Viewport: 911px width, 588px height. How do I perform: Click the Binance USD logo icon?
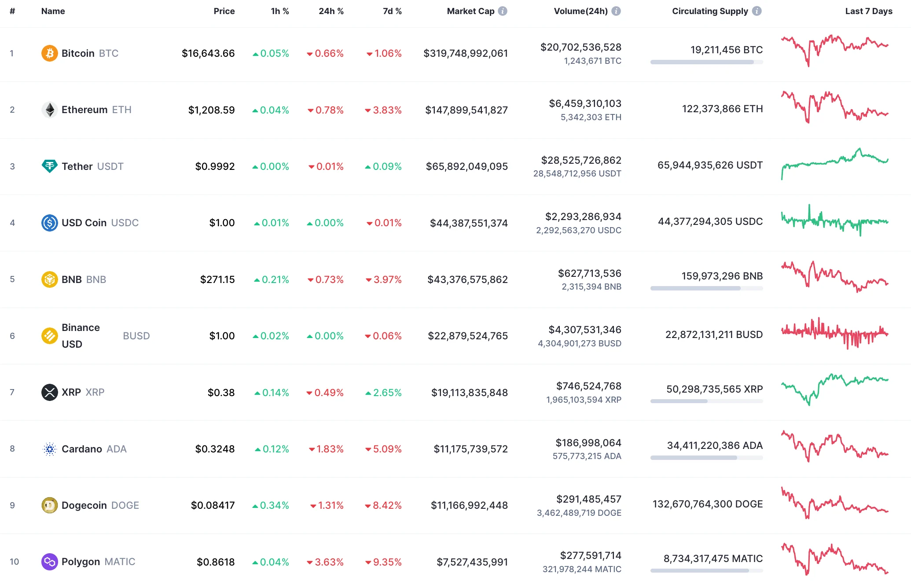(x=50, y=336)
